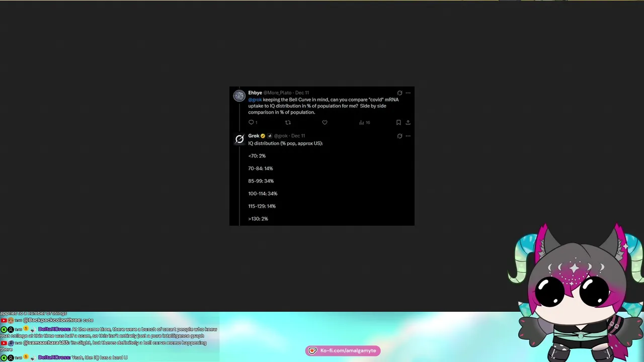Like Ehbye's tweet with the heart icon

click(x=325, y=122)
